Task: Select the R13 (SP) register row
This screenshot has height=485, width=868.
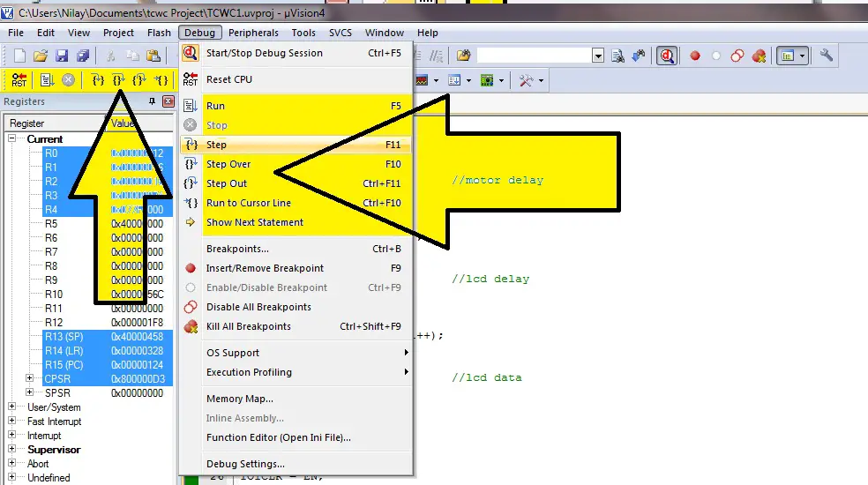Action: pyautogui.click(x=108, y=336)
